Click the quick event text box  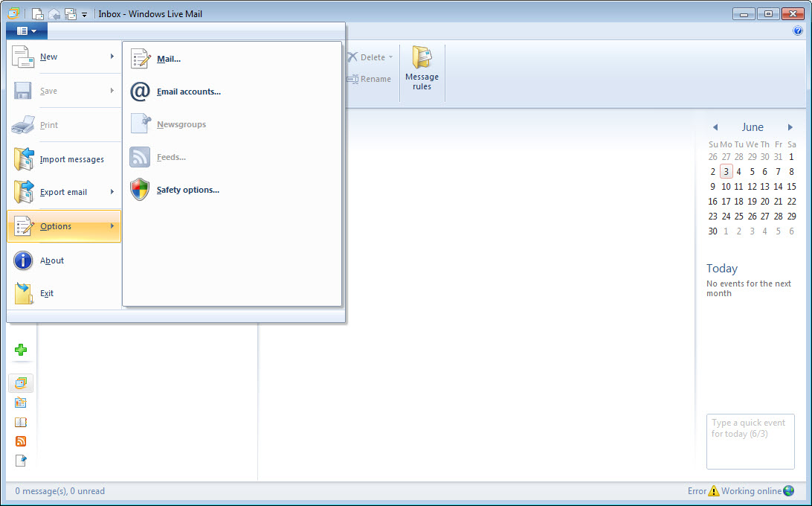point(750,441)
